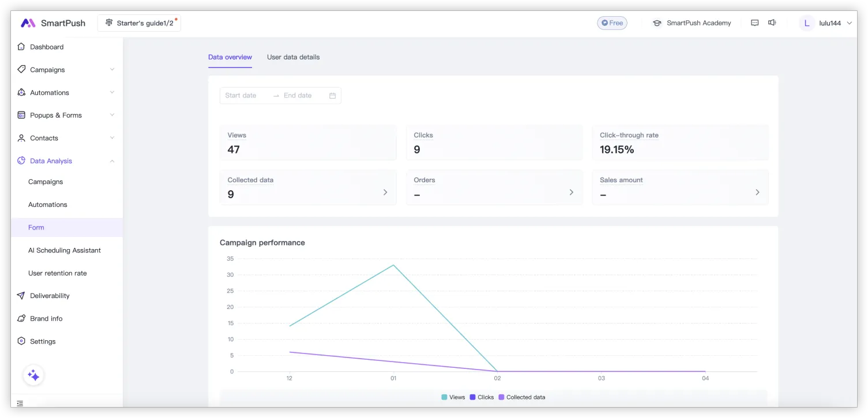Toggle Clicks series in chart legend

[482, 397]
